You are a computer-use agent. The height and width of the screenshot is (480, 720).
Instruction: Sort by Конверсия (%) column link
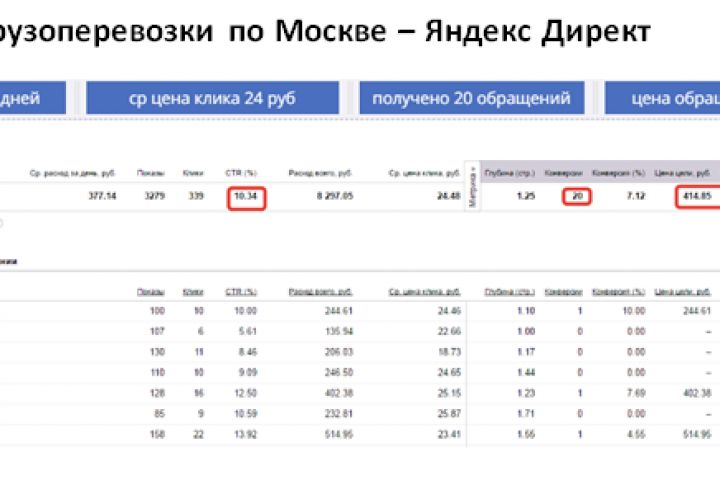tap(619, 292)
